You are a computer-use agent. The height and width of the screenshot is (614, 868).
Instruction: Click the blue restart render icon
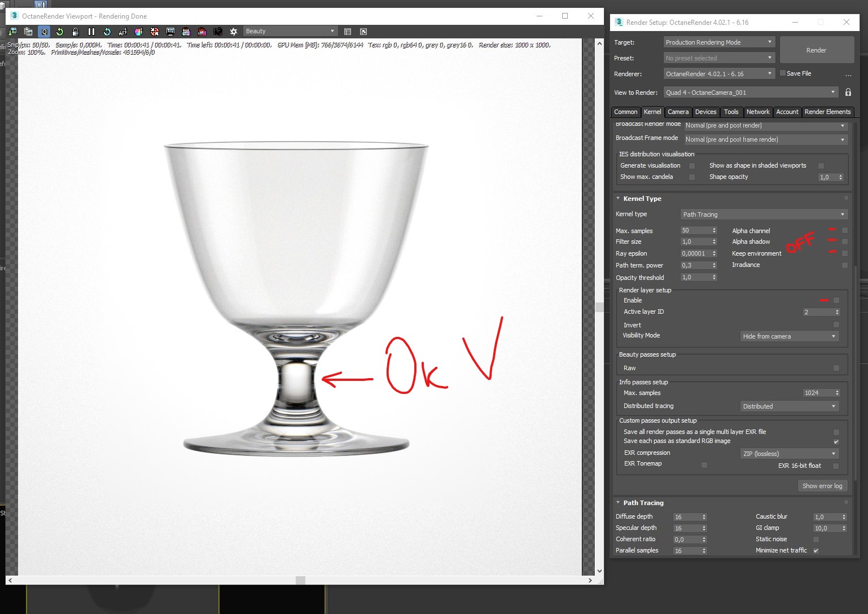[x=107, y=32]
